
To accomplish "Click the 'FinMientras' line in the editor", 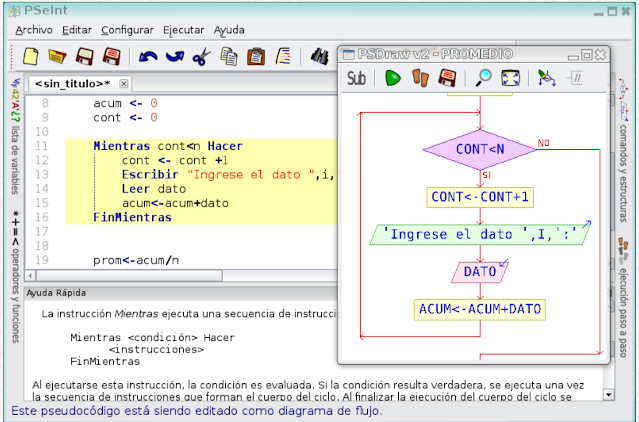I will [132, 218].
